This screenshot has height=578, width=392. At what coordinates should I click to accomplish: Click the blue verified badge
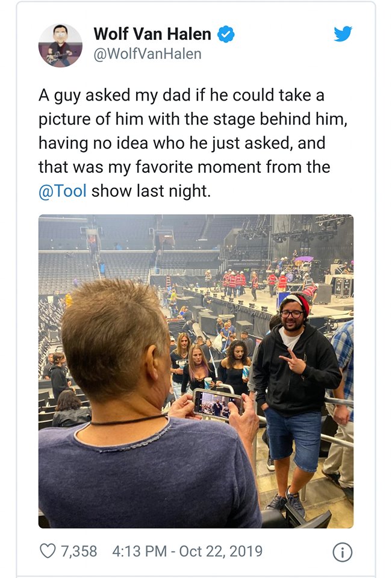point(226,35)
